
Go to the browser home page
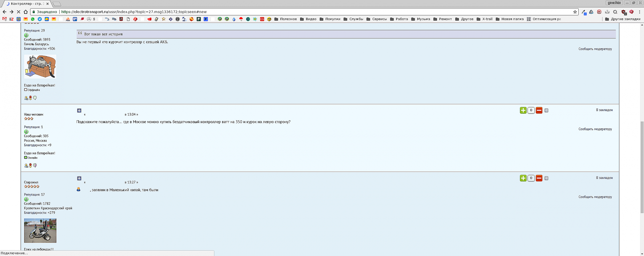26,12
